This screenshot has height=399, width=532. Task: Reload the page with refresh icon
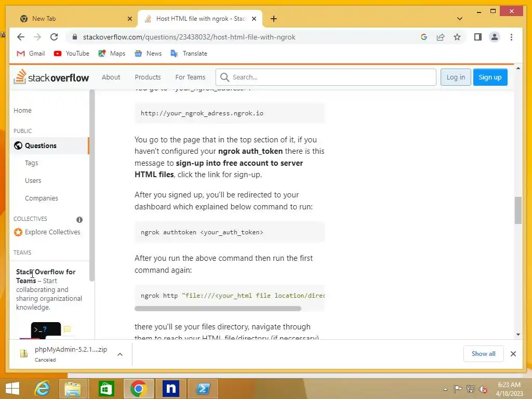click(x=54, y=37)
